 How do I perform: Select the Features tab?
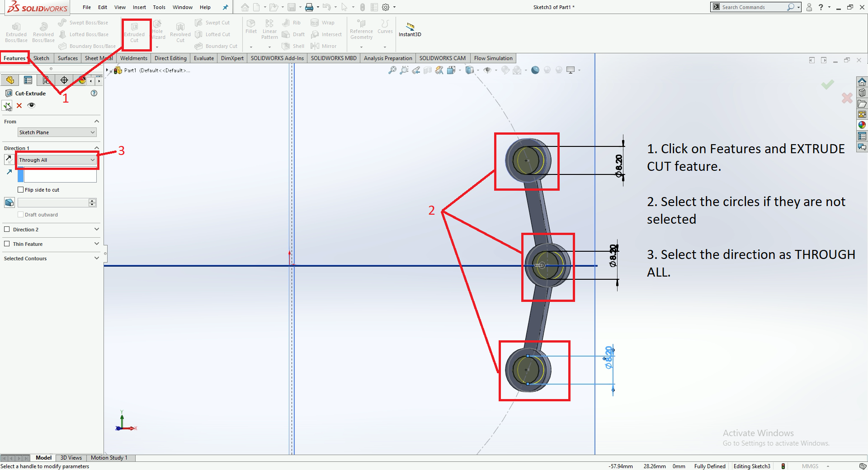pos(14,58)
